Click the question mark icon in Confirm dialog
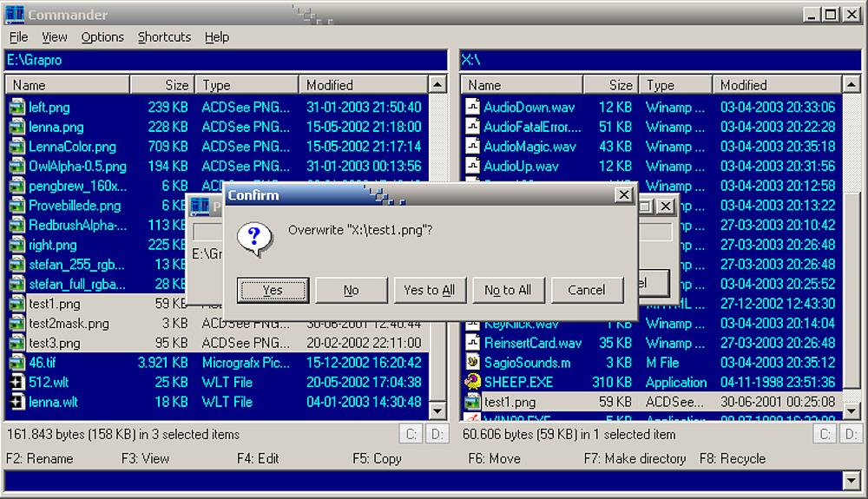The height and width of the screenshot is (499, 868). (254, 239)
